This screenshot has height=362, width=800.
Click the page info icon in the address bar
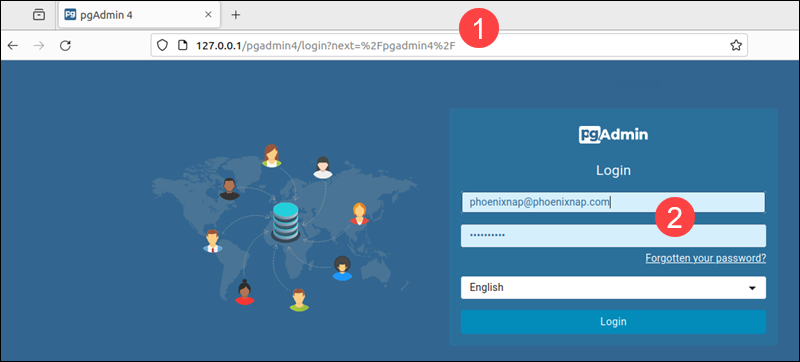pyautogui.click(x=183, y=46)
